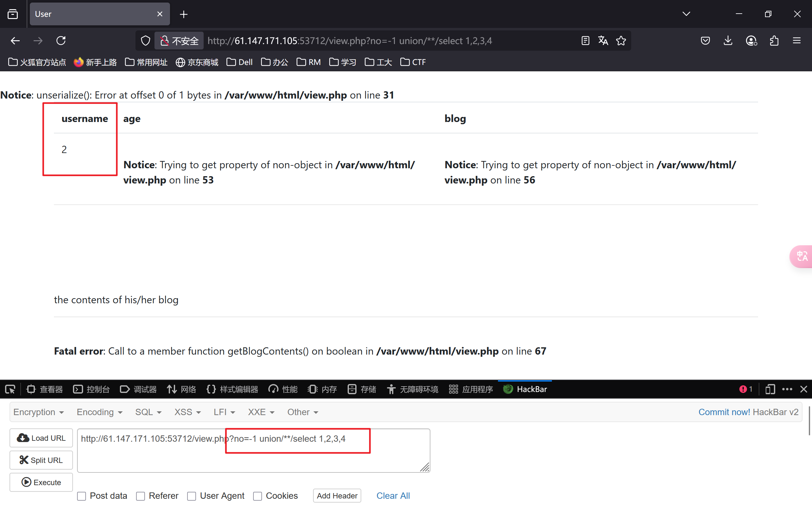Click the Clear All link
This screenshot has height=507, width=812.
tap(393, 496)
